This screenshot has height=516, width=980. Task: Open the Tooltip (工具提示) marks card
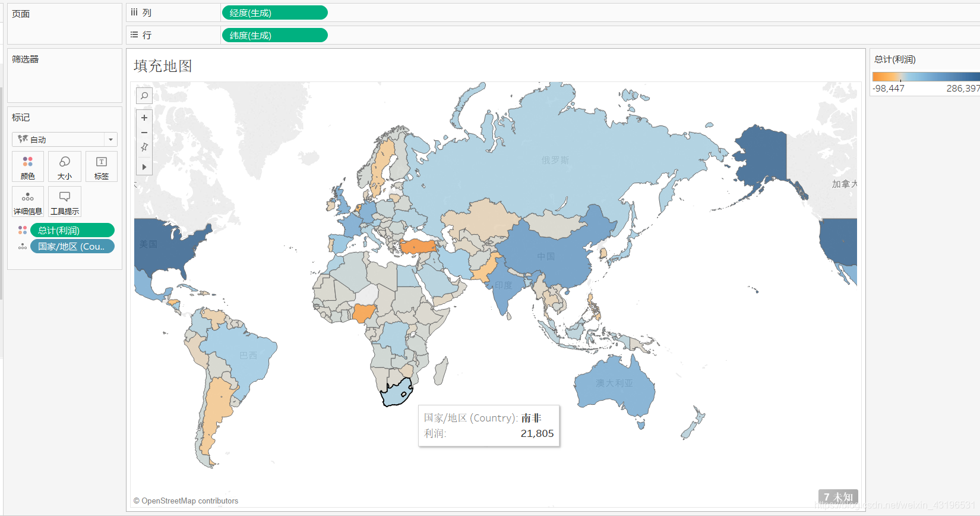tap(65, 202)
